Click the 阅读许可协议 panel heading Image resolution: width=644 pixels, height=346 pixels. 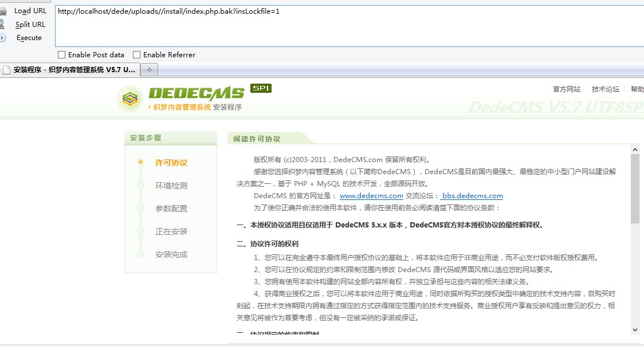click(257, 139)
